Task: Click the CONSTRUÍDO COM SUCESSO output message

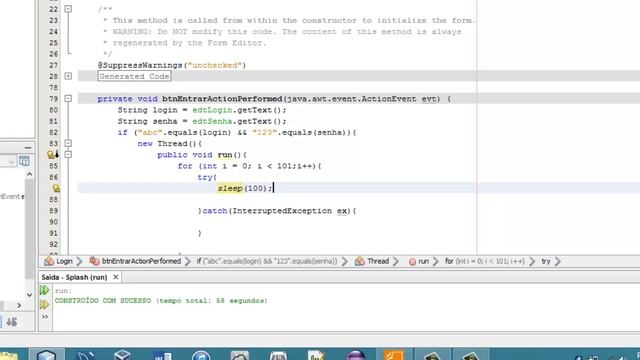Action: click(x=161, y=301)
